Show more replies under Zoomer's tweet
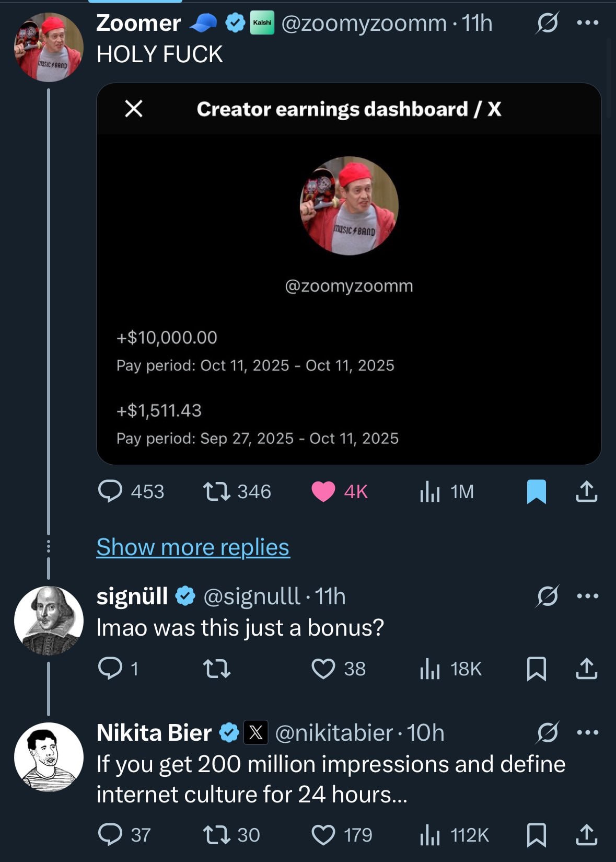This screenshot has width=616, height=862. [194, 547]
